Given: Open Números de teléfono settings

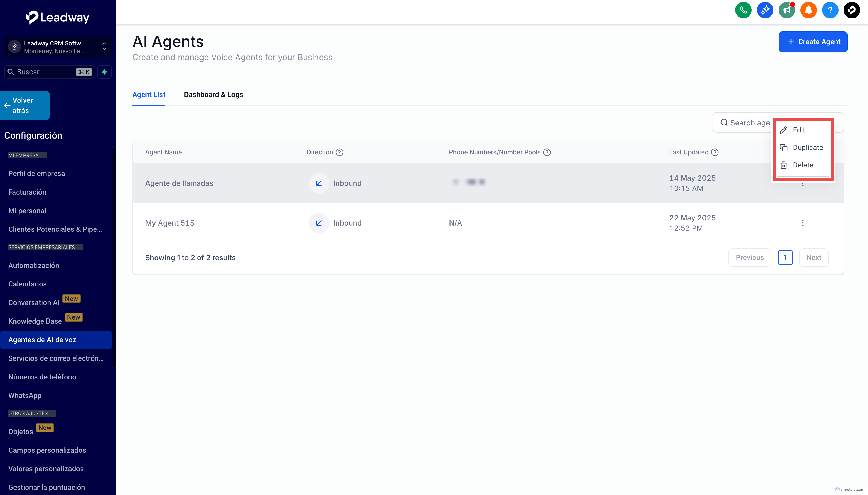Looking at the screenshot, I should [42, 377].
